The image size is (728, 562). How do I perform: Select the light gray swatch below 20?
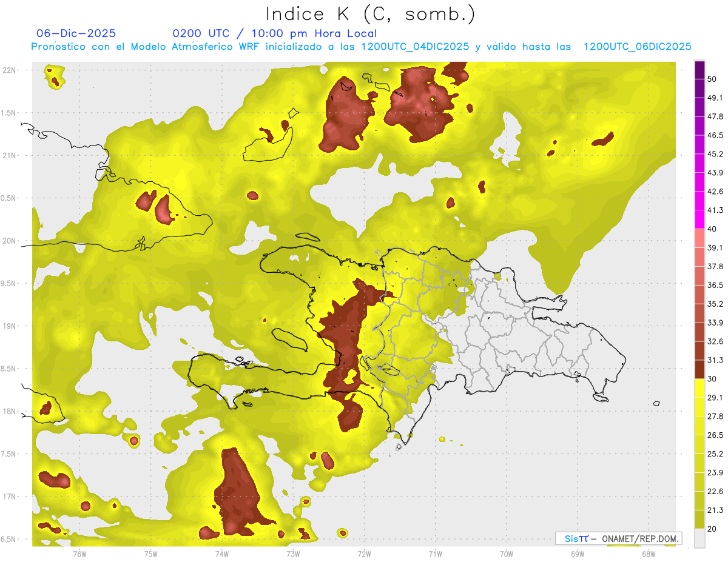coord(699,538)
